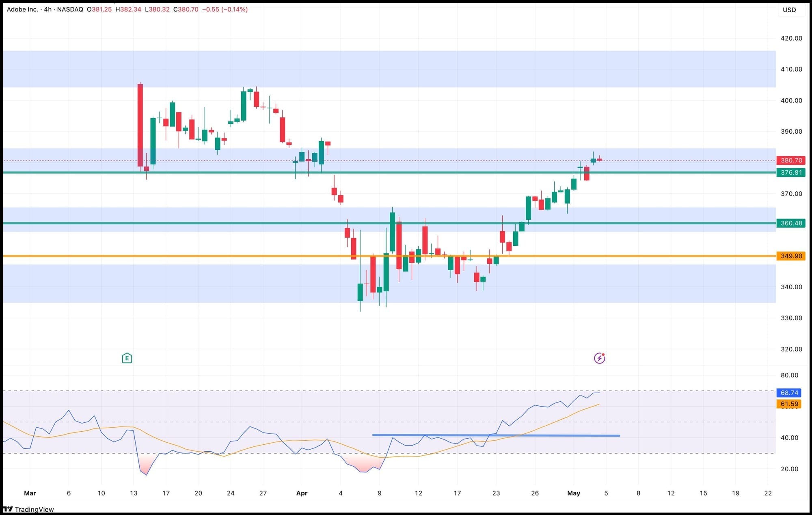812x515 pixels.
Task: Select the green 360.48 price label
Action: point(790,223)
